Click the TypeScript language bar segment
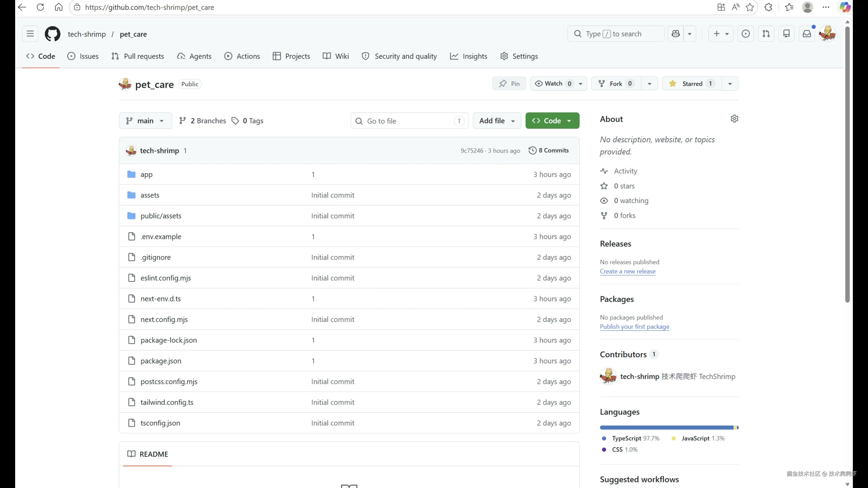The width and height of the screenshot is (868, 488). (x=667, y=427)
